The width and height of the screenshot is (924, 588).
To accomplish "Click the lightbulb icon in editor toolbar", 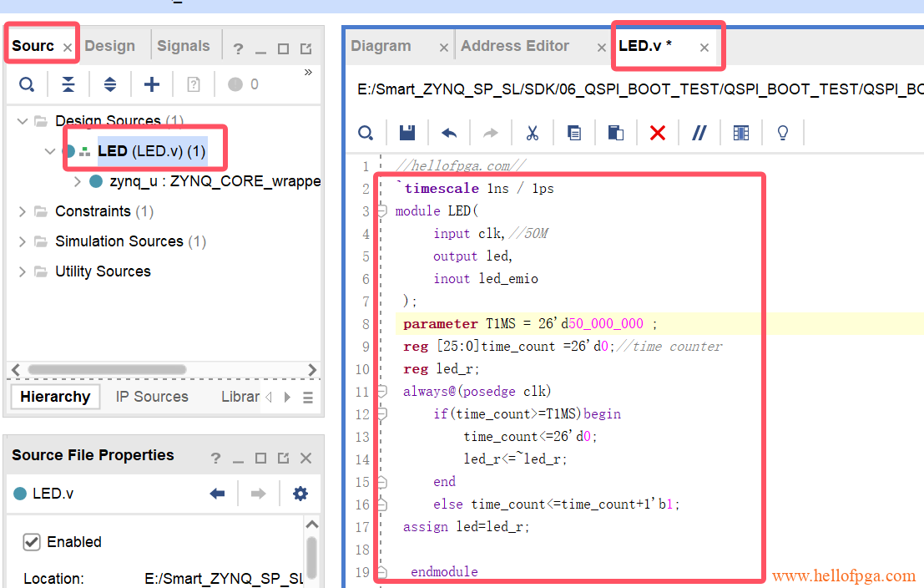I will (x=783, y=133).
